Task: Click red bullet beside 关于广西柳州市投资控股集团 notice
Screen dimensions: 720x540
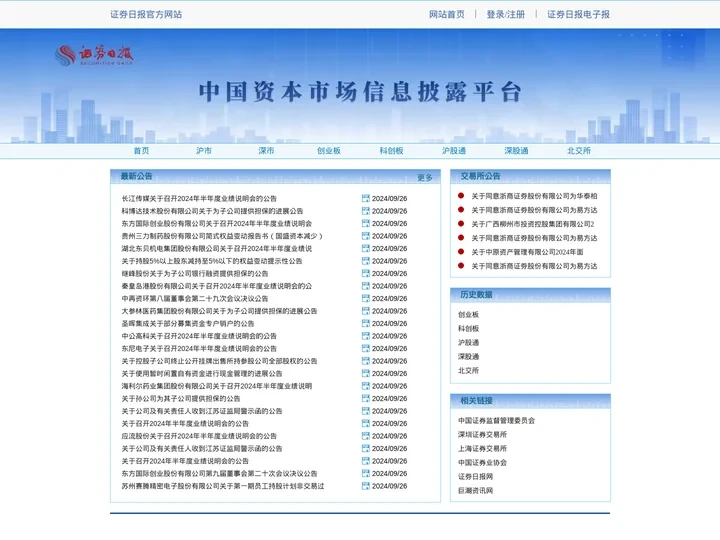Action: tap(461, 224)
